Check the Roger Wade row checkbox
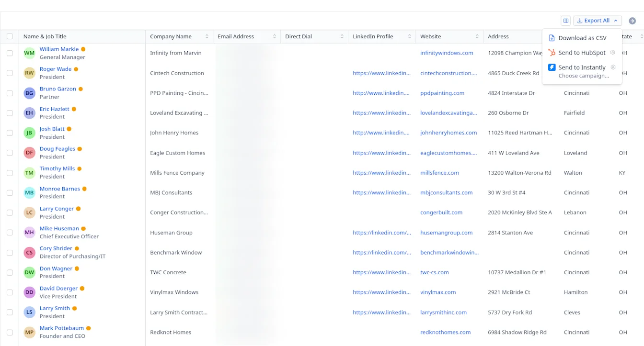The height and width of the screenshot is (346, 644). [10, 73]
